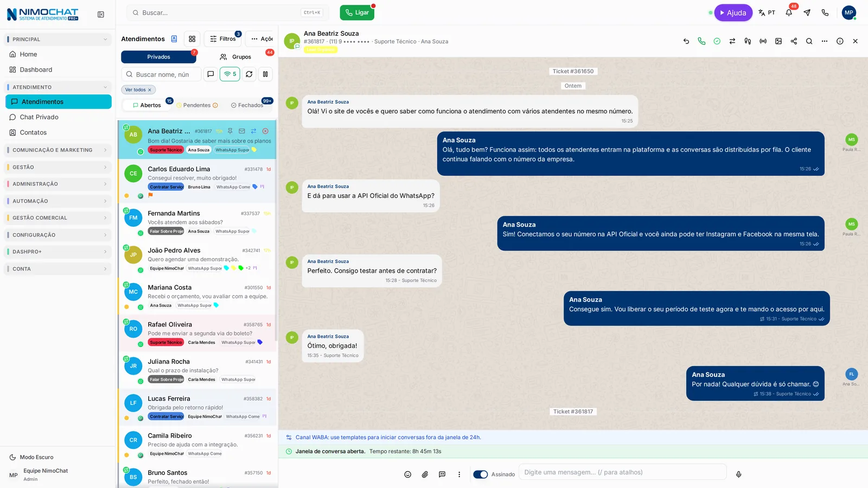Collapse the Atendimento sidebar section
Image resolution: width=868 pixels, height=488 pixels.
click(58, 87)
